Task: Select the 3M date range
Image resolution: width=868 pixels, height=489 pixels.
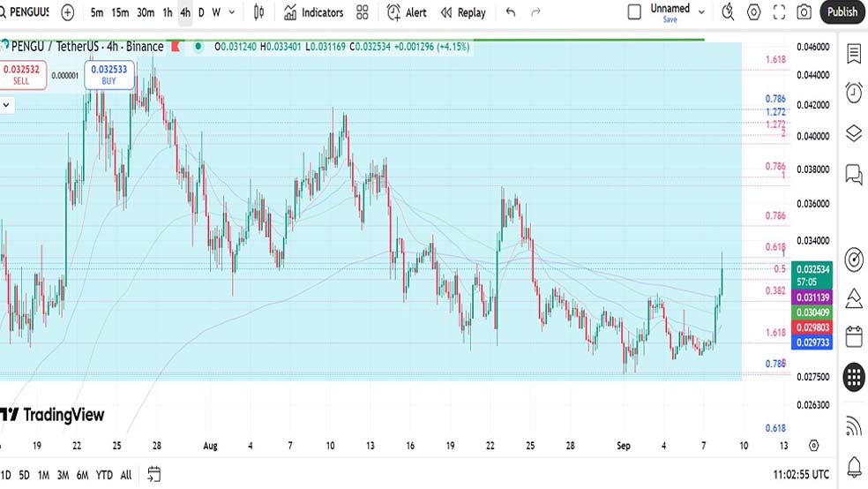Action: [64, 475]
